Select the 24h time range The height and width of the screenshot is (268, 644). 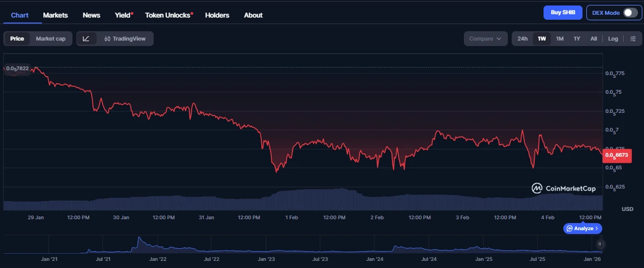coord(523,38)
